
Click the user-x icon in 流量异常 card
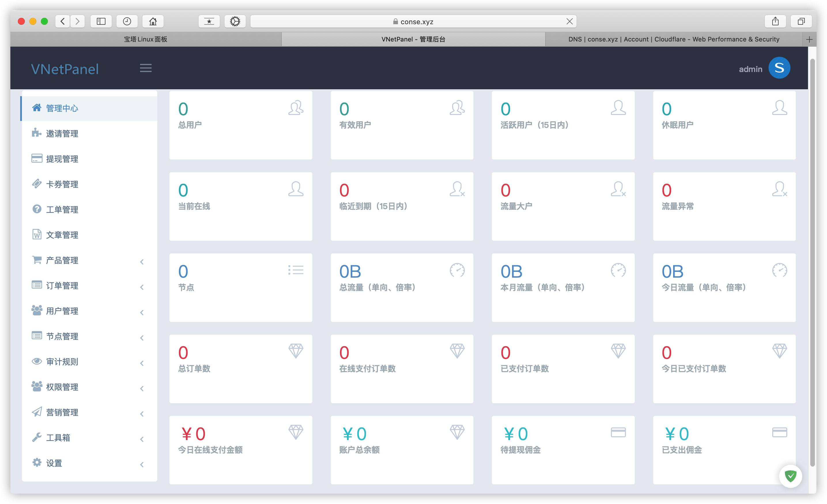tap(780, 189)
